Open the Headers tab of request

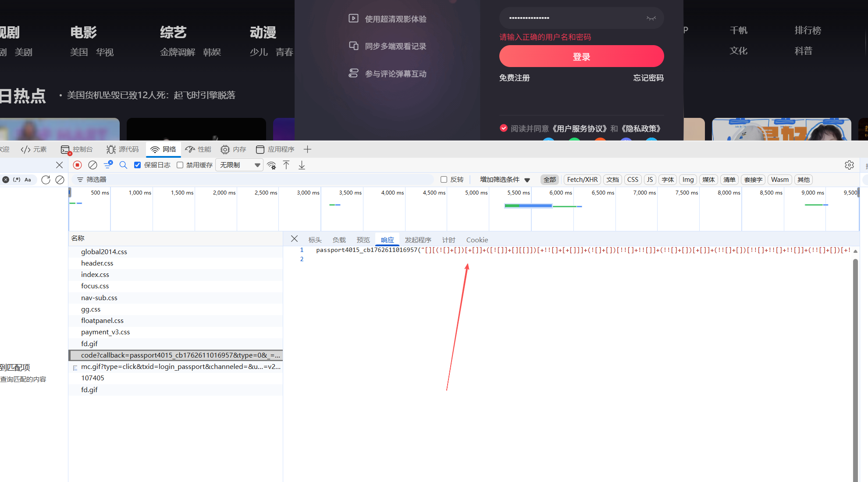click(315, 240)
